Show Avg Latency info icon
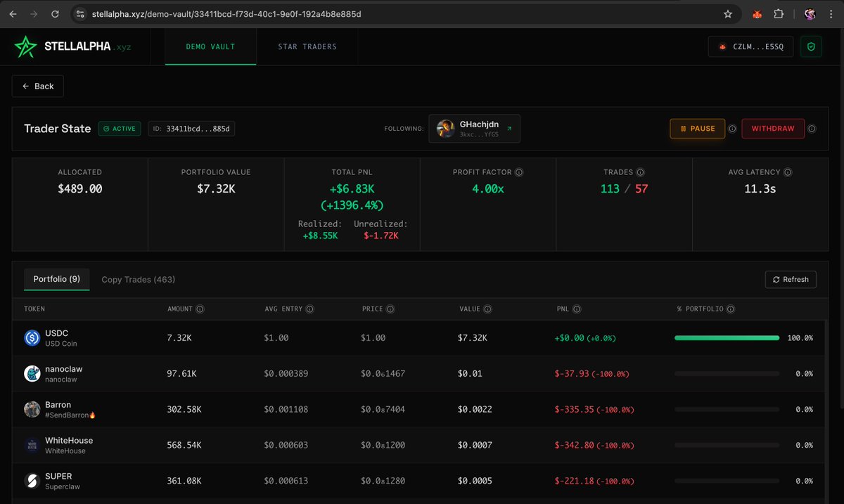Image resolution: width=844 pixels, height=504 pixels. tap(788, 172)
